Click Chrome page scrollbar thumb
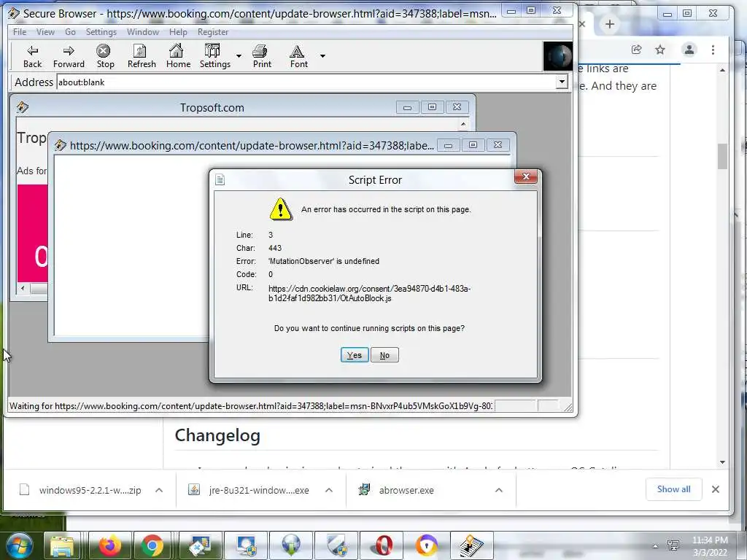The width and height of the screenshot is (747, 560). pyautogui.click(x=723, y=156)
